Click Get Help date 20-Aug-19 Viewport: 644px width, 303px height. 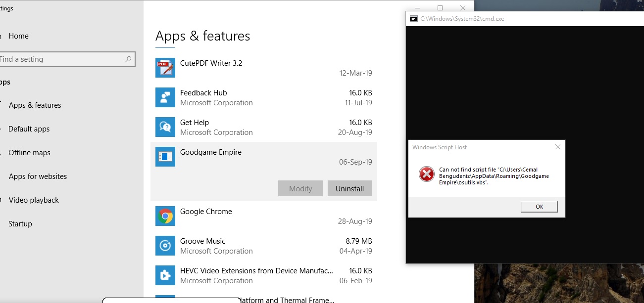[355, 132]
